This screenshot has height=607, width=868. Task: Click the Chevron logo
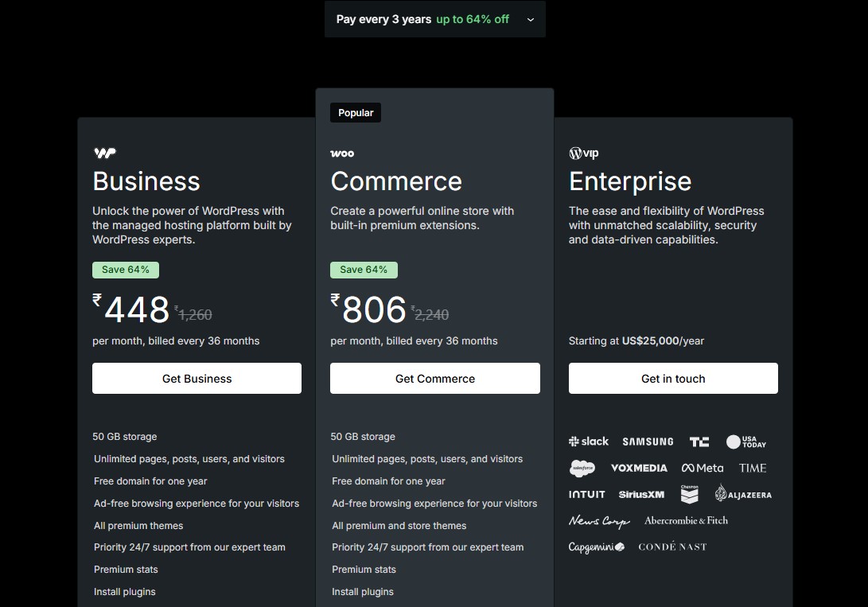pyautogui.click(x=689, y=493)
